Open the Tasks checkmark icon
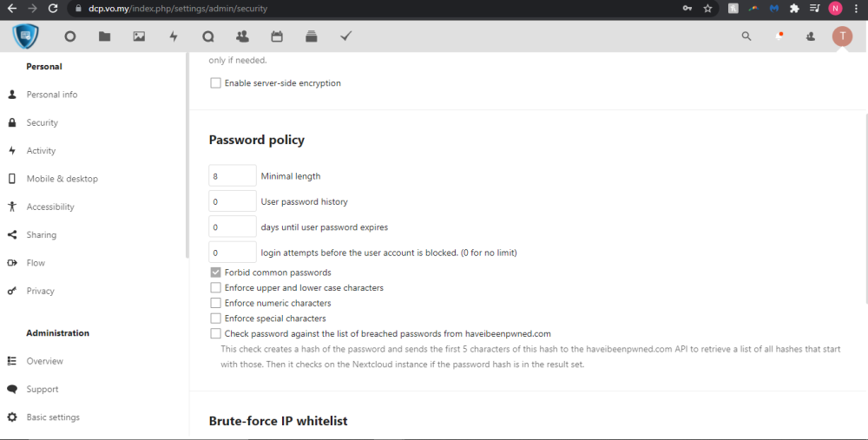 [x=345, y=36]
